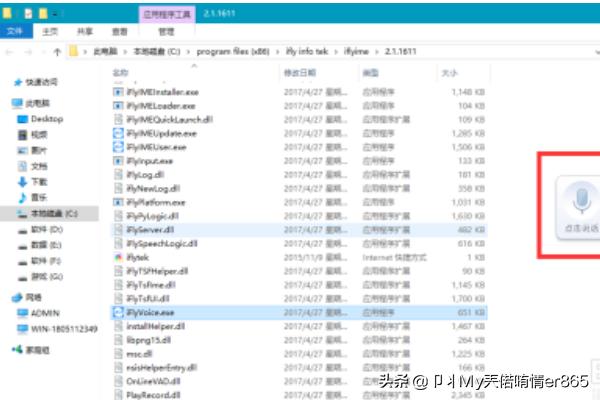Open the 管理 ribbon tab
Image resolution: width=600 pixels, height=400 pixels.
point(166,31)
